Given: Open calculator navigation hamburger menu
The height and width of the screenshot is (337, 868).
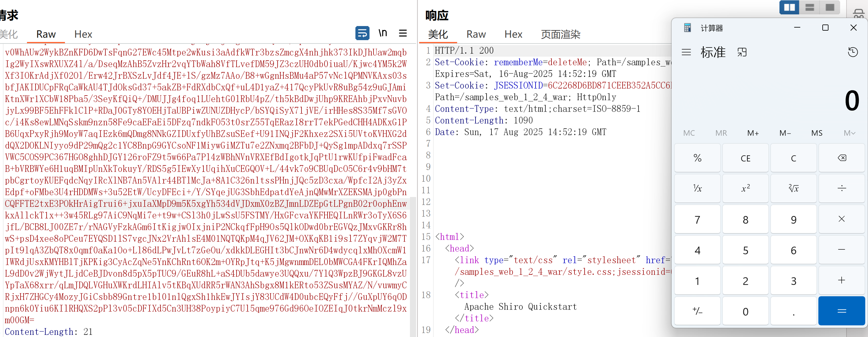Looking at the screenshot, I should [686, 52].
